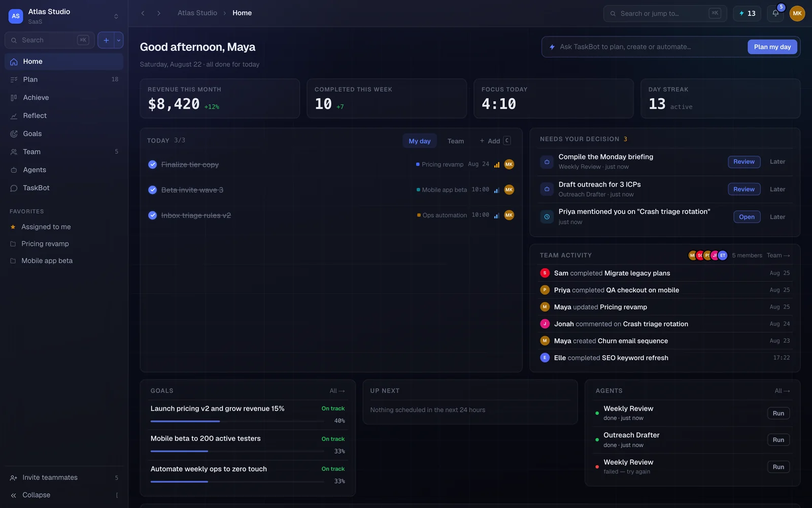Click Add task in Today panel

coord(495,141)
